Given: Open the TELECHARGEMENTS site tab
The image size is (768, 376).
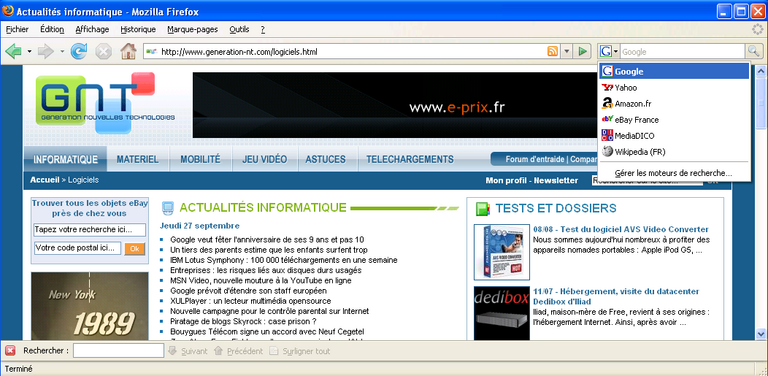Looking at the screenshot, I should tap(410, 159).
